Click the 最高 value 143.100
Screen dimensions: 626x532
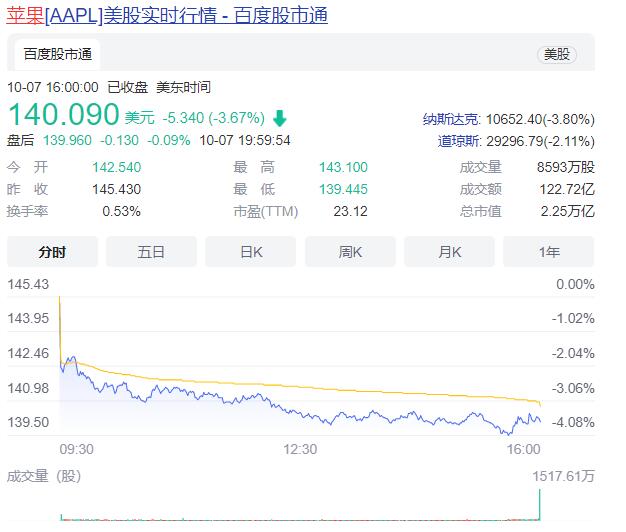tap(343, 167)
